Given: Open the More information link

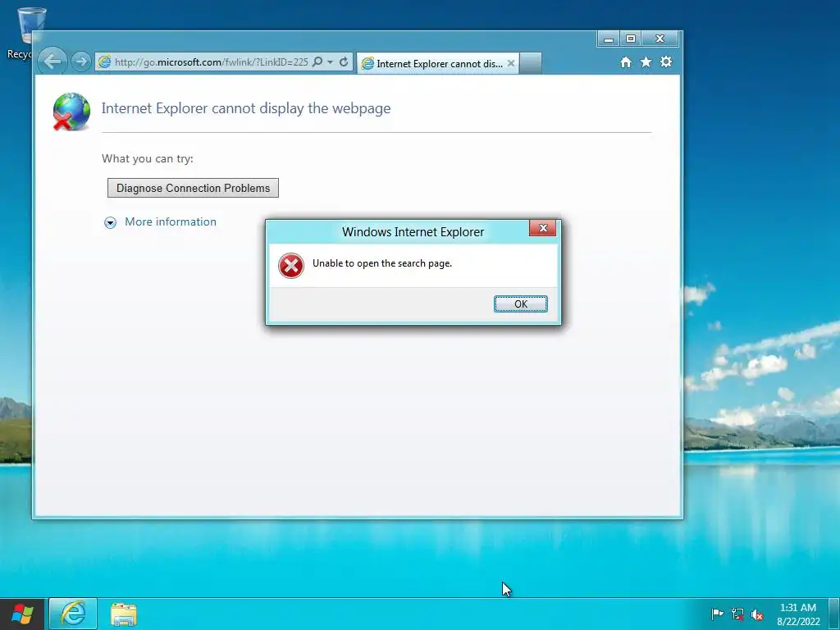Looking at the screenshot, I should click(171, 221).
